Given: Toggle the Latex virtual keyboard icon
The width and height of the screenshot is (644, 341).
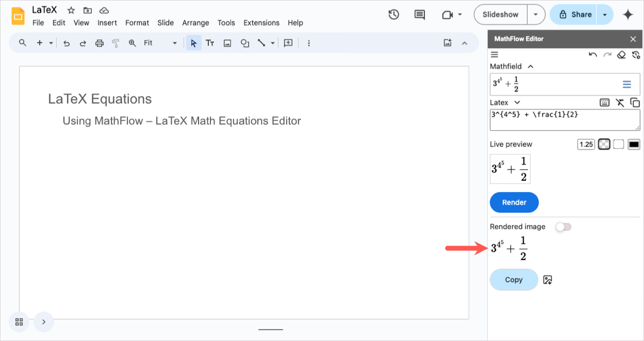Looking at the screenshot, I should pos(605,102).
